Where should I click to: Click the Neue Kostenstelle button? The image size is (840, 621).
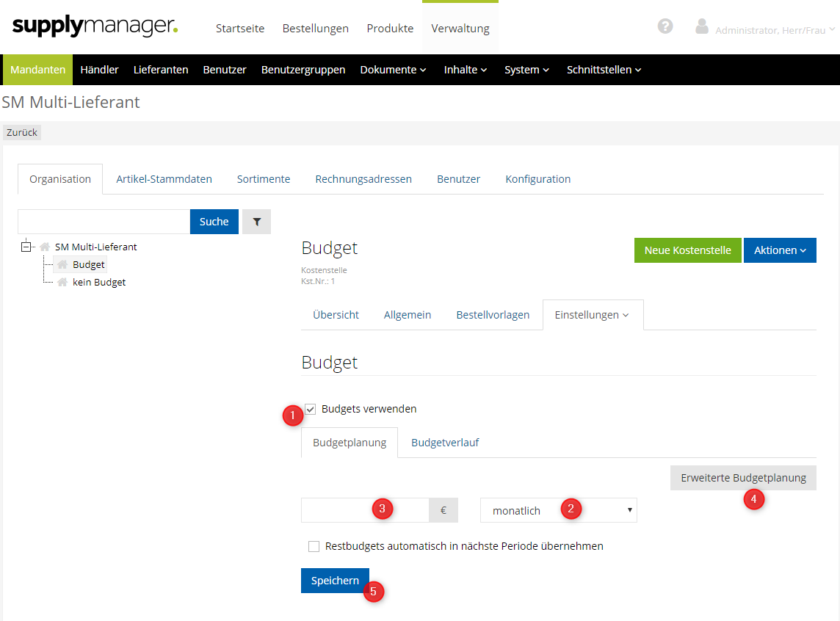click(x=687, y=250)
